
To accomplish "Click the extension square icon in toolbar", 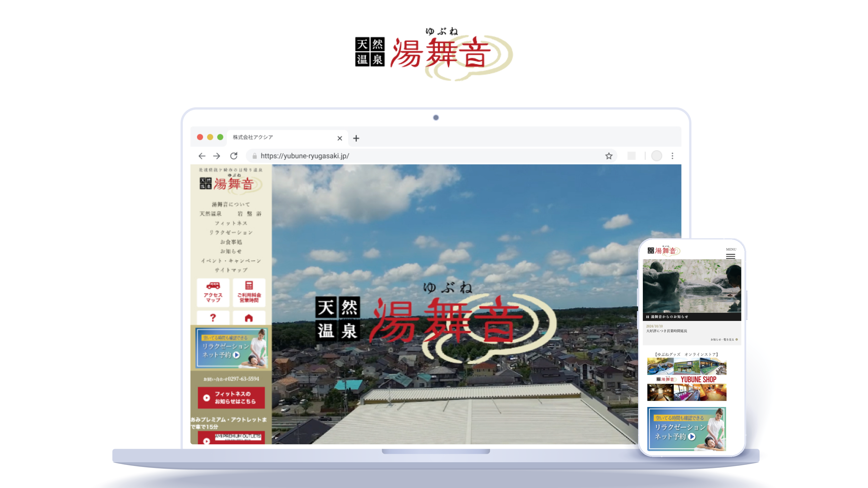I will [x=631, y=156].
